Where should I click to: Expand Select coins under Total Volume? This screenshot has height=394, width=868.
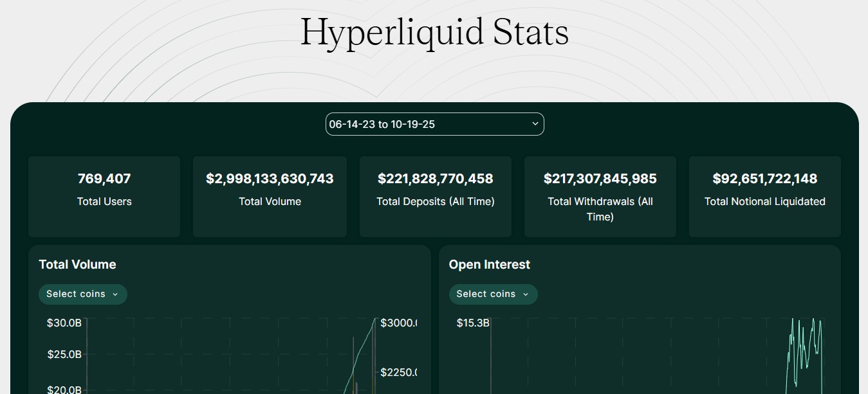82,294
